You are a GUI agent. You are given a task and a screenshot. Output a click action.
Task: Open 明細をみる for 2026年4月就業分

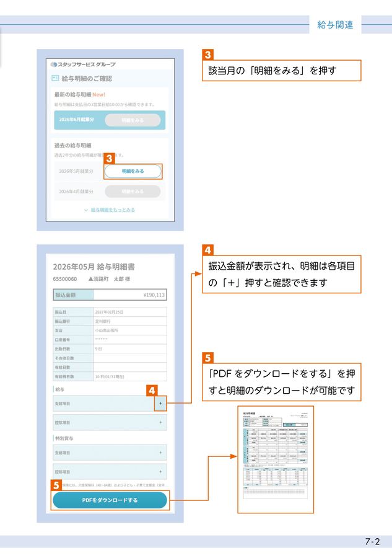[x=133, y=192]
